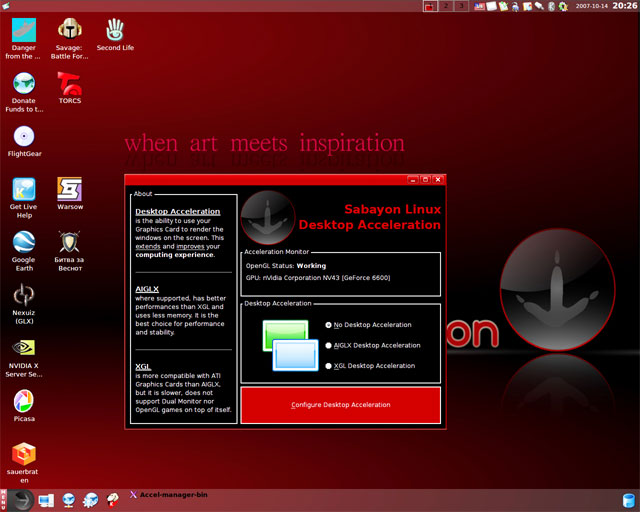Screen dimensions: 640x512
Task: Switch to virtual desktop 1 in pager
Action: click(430, 6)
